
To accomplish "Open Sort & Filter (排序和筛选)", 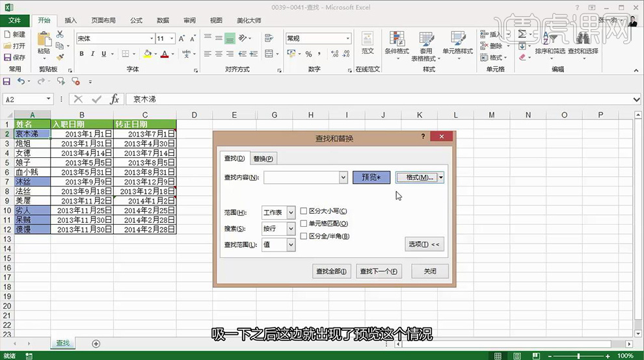I will click(x=550, y=46).
